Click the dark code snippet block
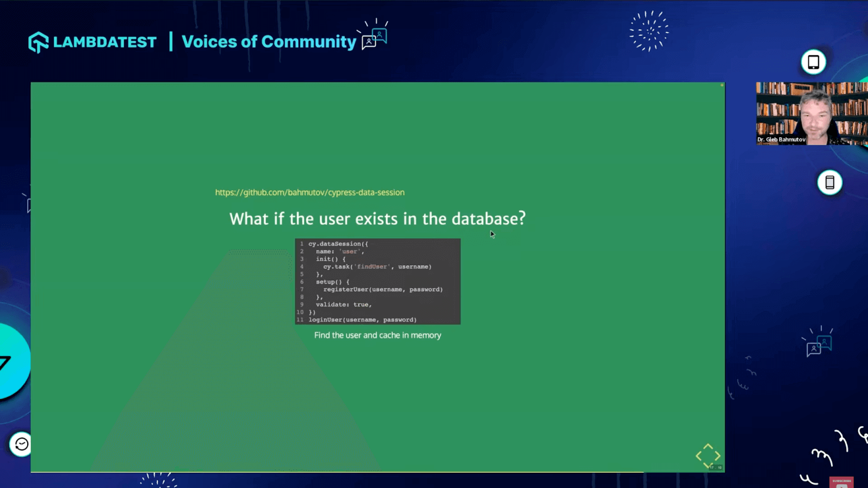 pyautogui.click(x=378, y=281)
